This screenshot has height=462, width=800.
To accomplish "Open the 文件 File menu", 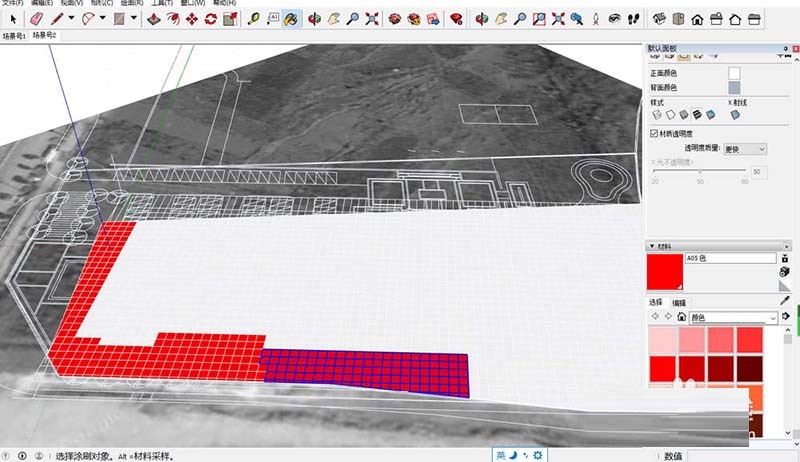I will pyautogui.click(x=11, y=3).
